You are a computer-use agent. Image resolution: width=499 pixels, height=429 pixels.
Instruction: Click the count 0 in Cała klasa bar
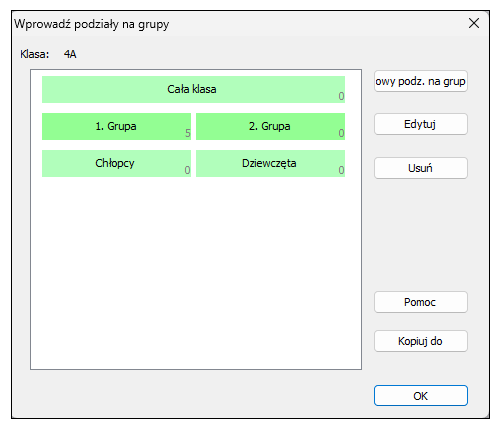pos(341,96)
